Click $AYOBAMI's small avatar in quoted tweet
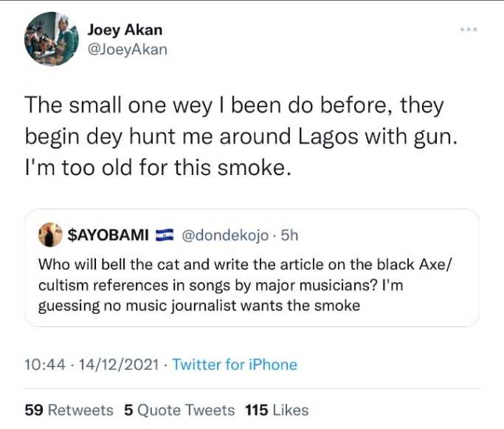Viewport: 504px width, 429px height. click(51, 235)
